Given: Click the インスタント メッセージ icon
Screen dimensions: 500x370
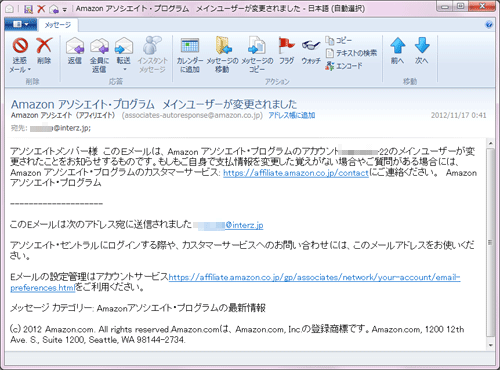Looking at the screenshot, I should click(152, 55).
